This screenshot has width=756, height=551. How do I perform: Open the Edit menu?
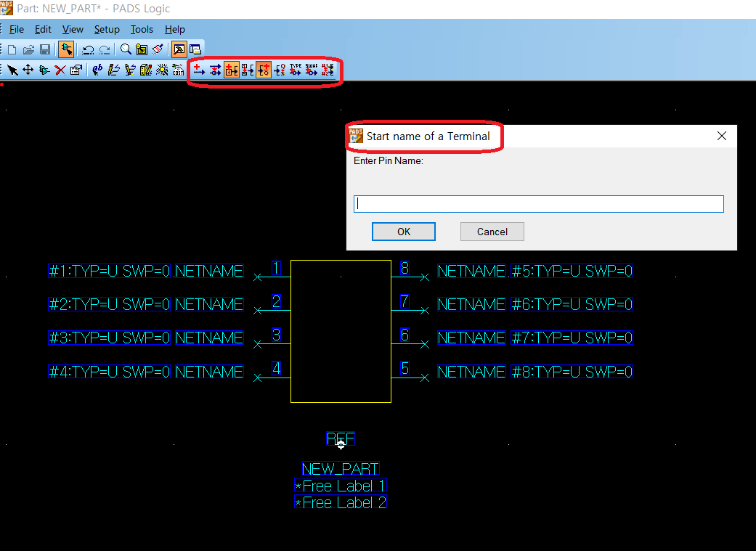pyautogui.click(x=43, y=30)
